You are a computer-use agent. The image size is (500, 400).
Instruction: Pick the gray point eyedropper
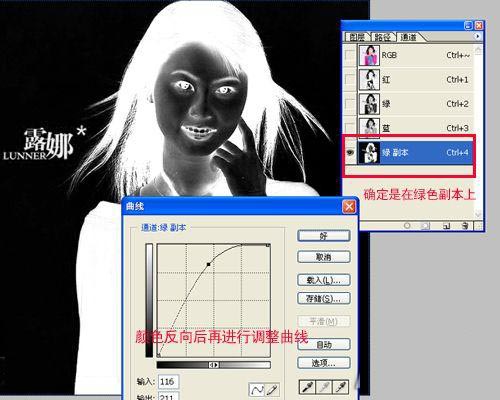324,387
